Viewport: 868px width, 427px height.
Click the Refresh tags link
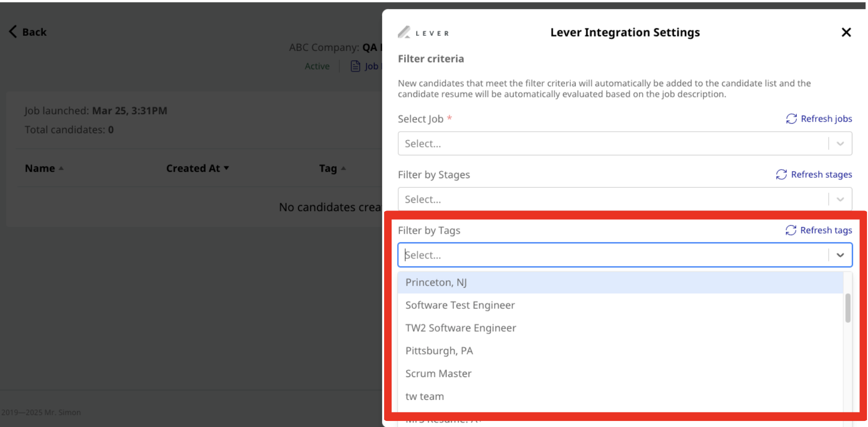click(x=826, y=230)
